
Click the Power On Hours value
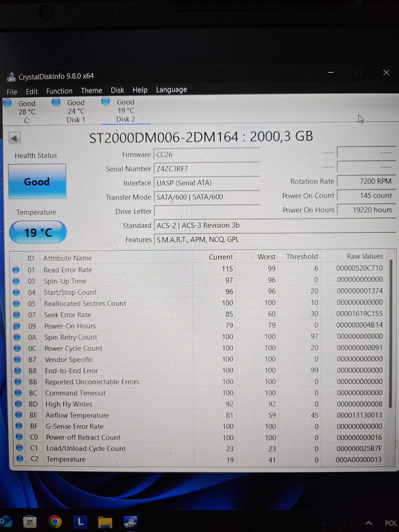point(366,210)
